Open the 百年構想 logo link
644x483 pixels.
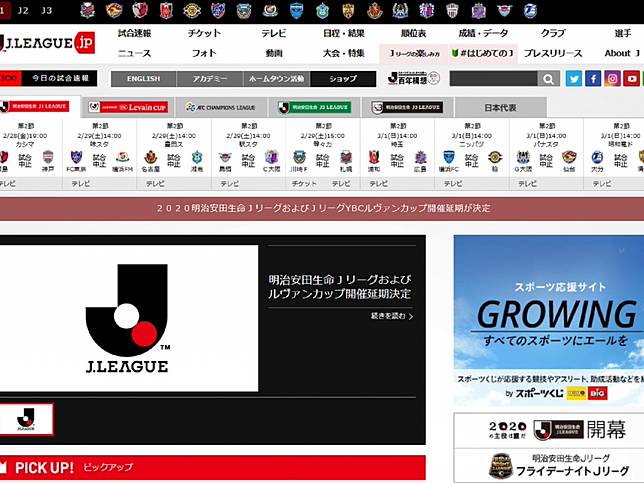coord(414,78)
